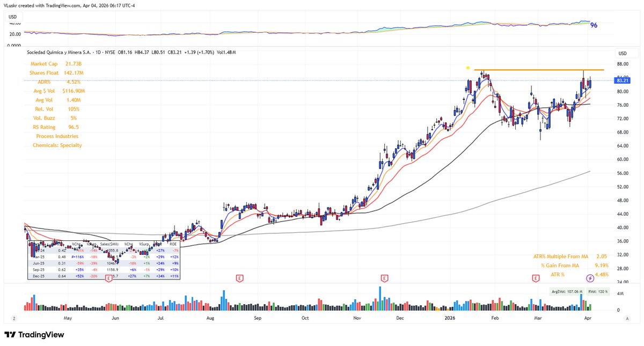Click the TradingView logo

[35, 335]
